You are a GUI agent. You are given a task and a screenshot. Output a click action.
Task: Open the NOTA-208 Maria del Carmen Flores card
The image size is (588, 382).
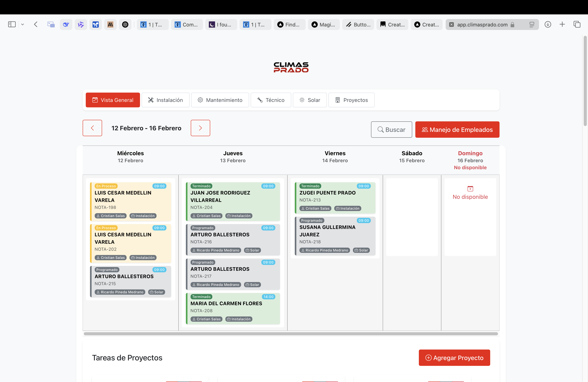pos(233,308)
